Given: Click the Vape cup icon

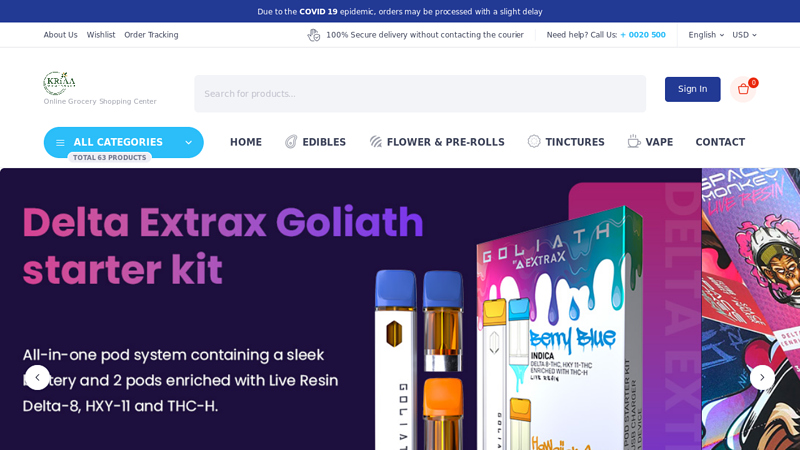Looking at the screenshot, I should 634,141.
